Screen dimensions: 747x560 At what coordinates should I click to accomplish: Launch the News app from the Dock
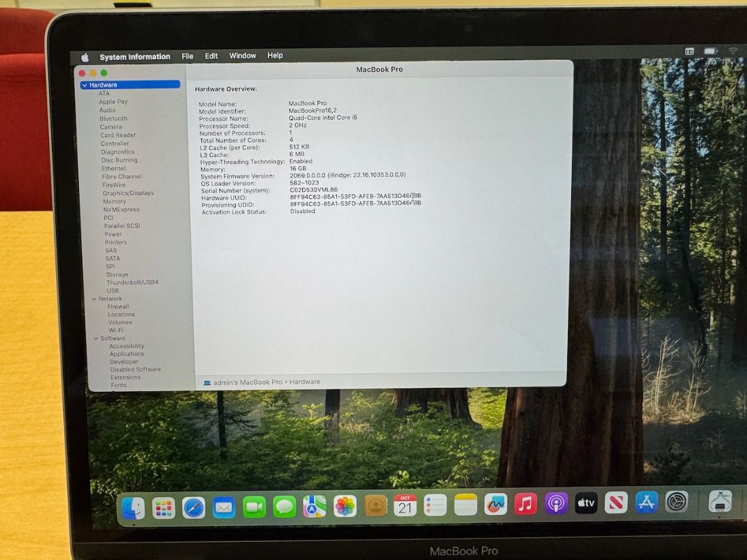pyautogui.click(x=616, y=502)
